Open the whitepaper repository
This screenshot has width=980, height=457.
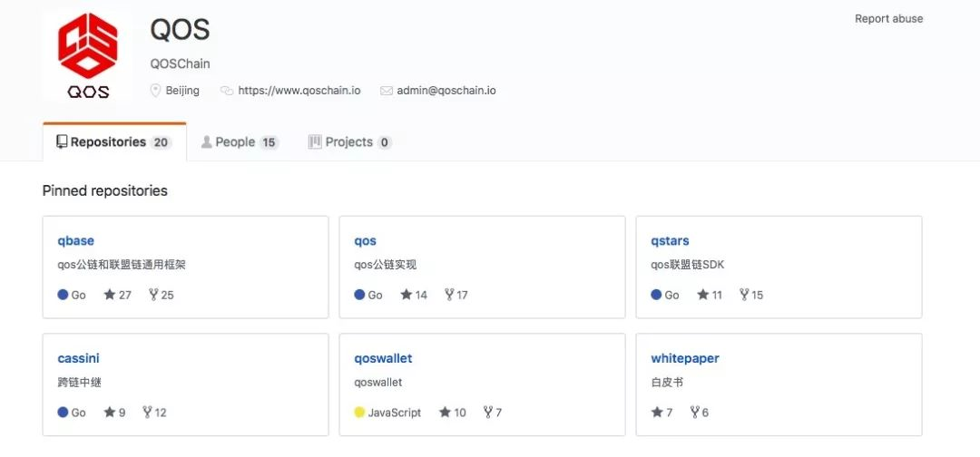point(685,358)
